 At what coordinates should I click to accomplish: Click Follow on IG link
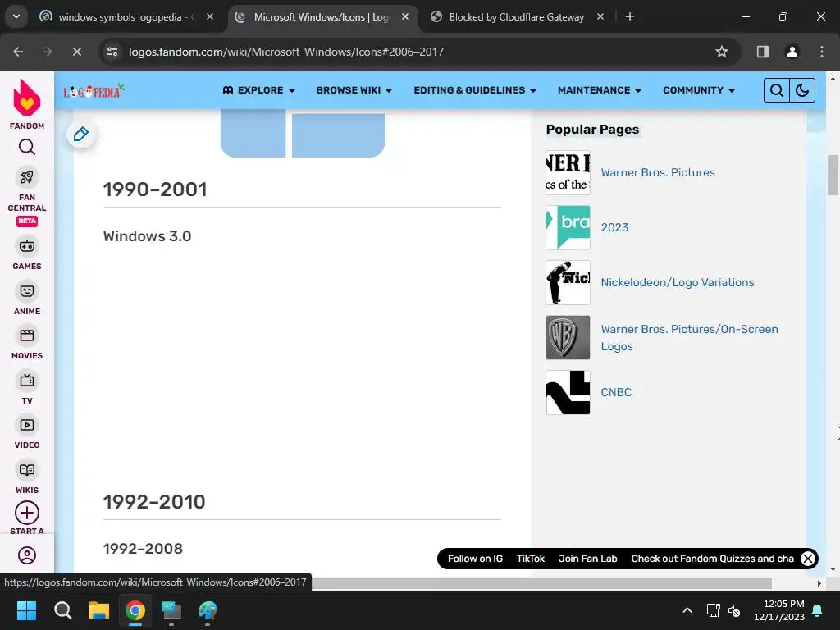[475, 559]
